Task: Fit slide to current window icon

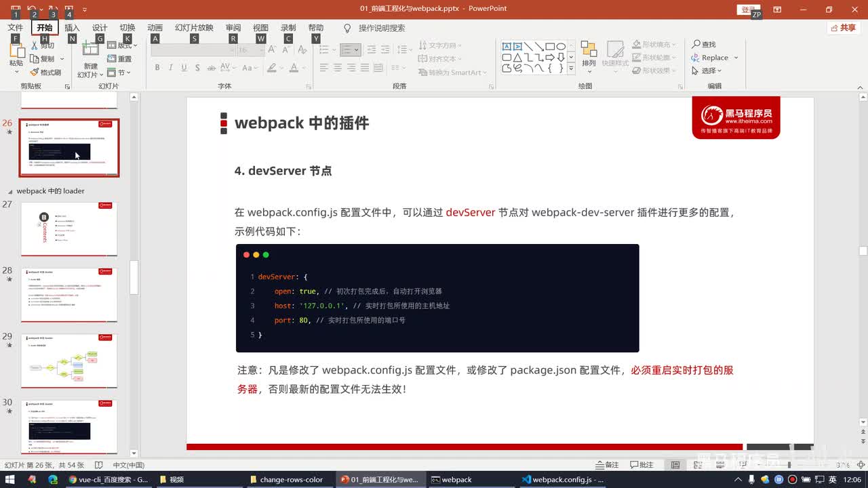Action: (860, 465)
